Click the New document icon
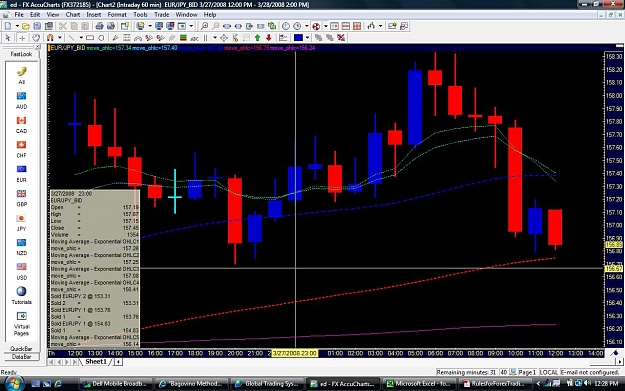Screen dimensions: 625x391 [x=8, y=26]
